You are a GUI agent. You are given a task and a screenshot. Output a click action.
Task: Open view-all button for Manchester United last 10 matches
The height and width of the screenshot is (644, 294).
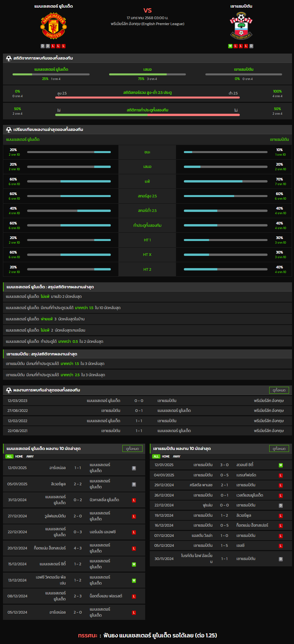tap(132, 449)
